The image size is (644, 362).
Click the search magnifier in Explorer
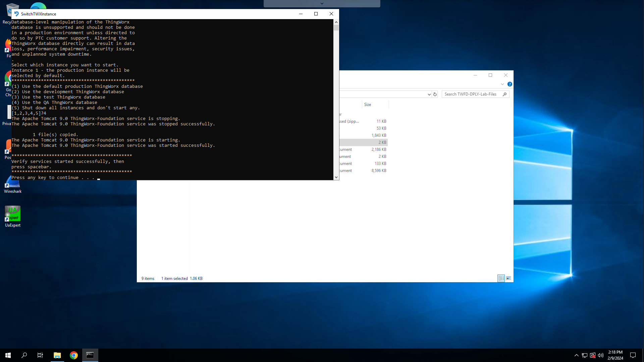(x=504, y=94)
